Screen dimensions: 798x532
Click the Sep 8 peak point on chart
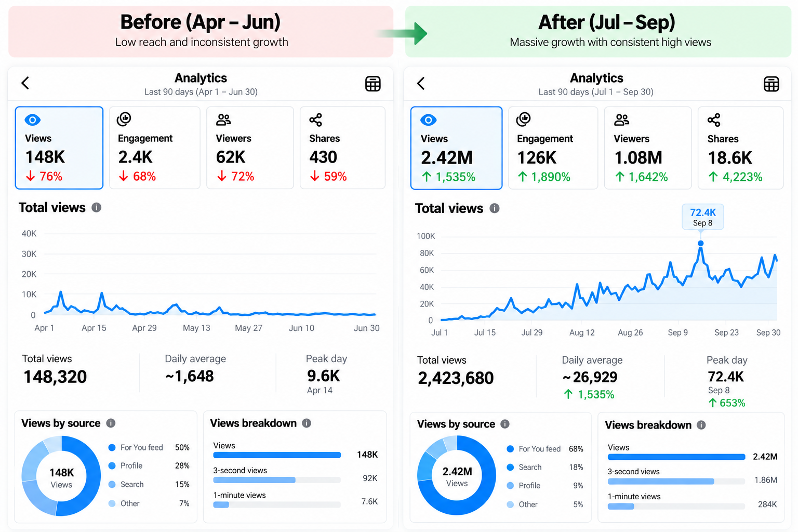[x=701, y=243]
